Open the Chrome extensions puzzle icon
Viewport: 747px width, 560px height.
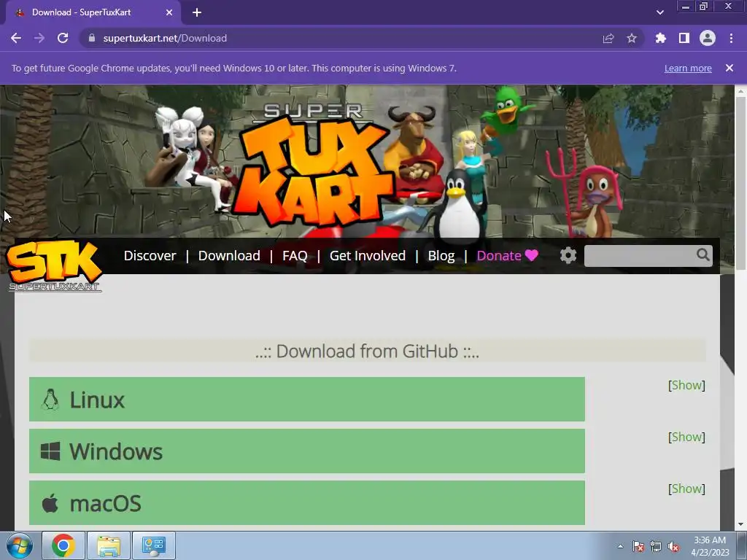pyautogui.click(x=660, y=38)
